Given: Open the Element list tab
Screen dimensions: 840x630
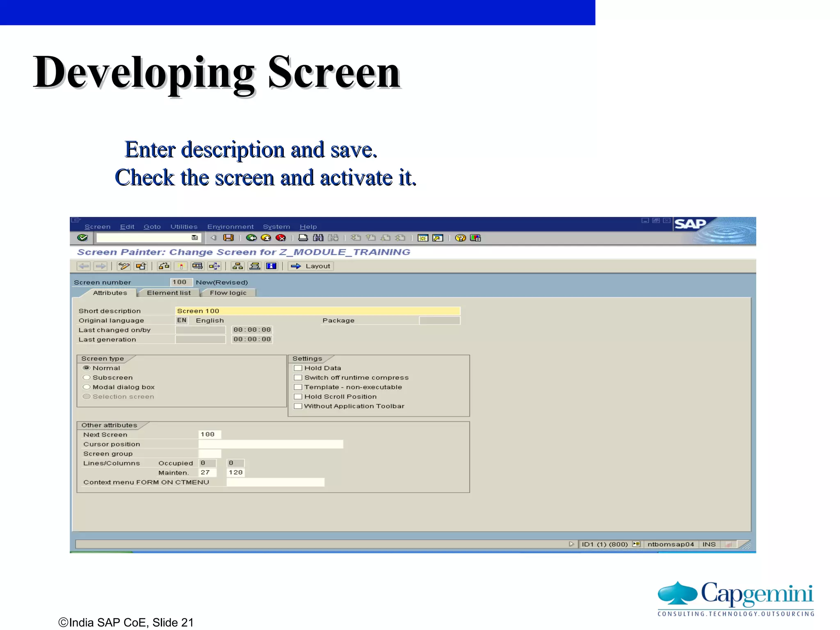Looking at the screenshot, I should (169, 293).
